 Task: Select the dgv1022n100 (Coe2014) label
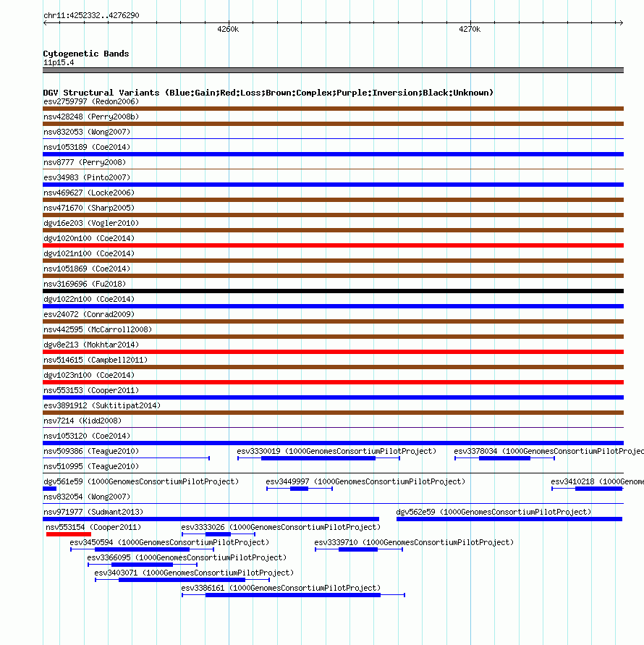(89, 300)
